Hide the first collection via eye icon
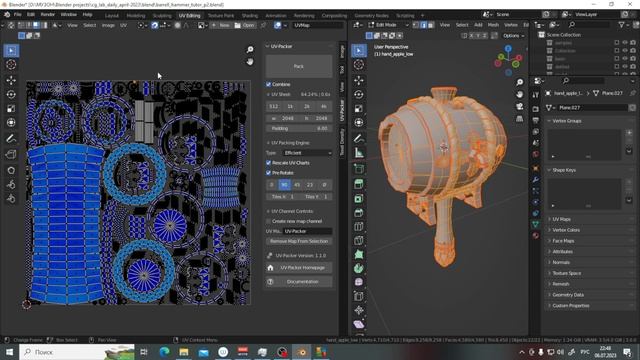Viewport: 640px width, 360px height. tap(625, 43)
